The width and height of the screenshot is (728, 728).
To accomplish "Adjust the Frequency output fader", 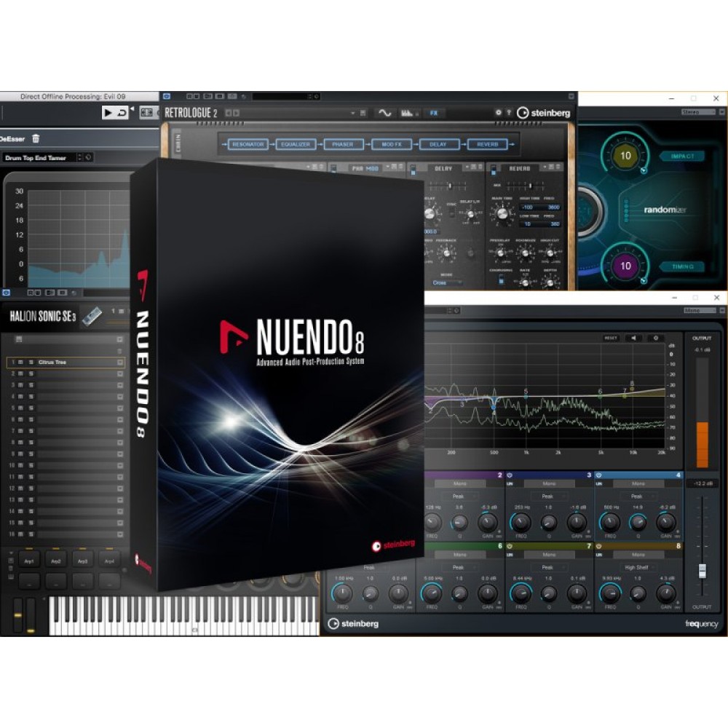I will (x=702, y=571).
